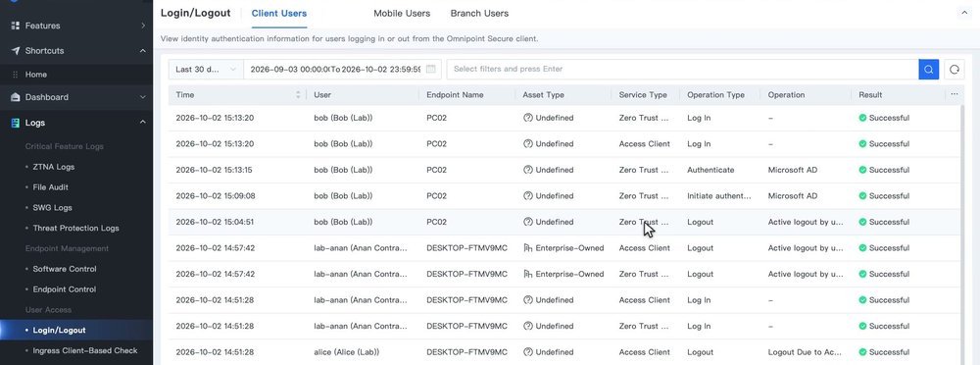Click the Result column header

pos(870,95)
